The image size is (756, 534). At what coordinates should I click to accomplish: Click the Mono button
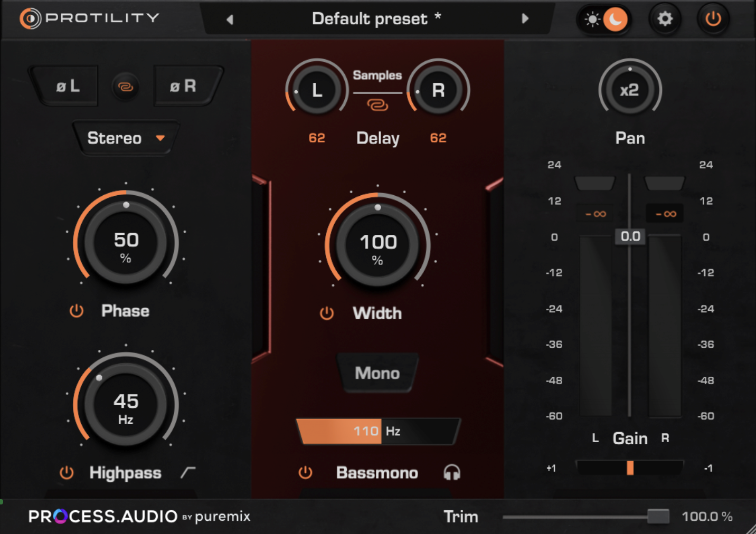[377, 373]
